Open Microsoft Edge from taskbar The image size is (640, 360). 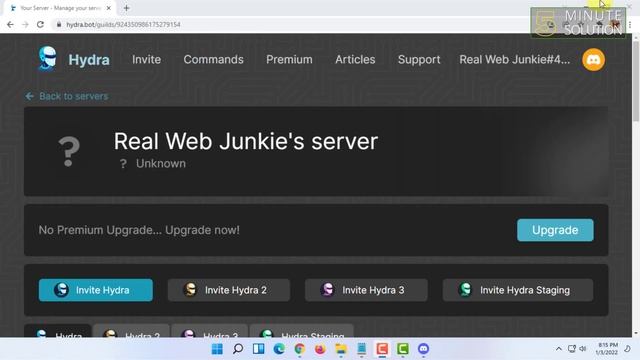coord(279,349)
